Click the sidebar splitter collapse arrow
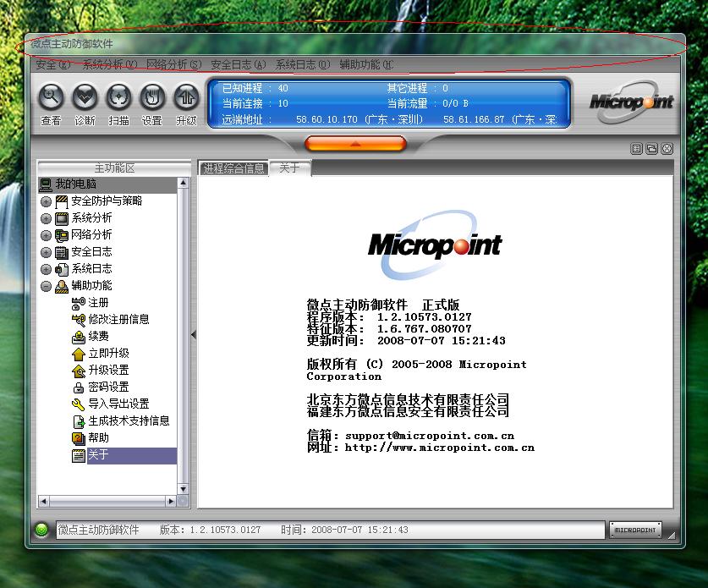The image size is (708, 588). point(193,335)
